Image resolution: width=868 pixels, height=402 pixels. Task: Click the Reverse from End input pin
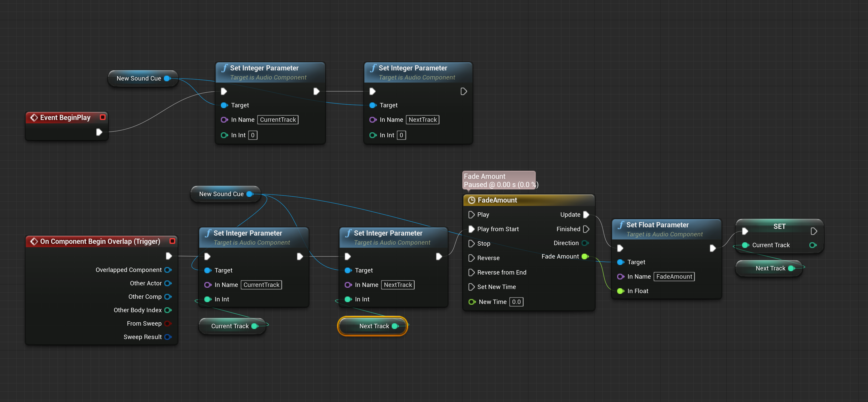471,272
